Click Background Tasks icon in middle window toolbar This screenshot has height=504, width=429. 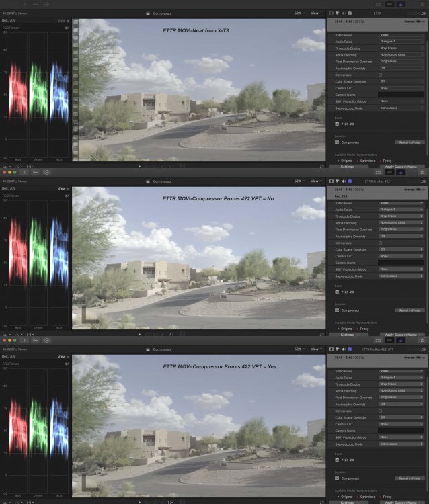pyautogui.click(x=45, y=172)
